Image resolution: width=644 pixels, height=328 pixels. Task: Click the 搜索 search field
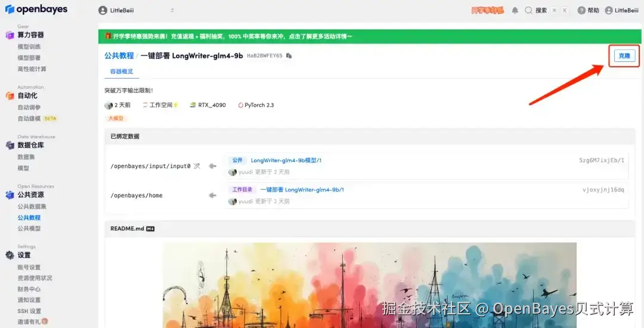pyautogui.click(x=547, y=11)
